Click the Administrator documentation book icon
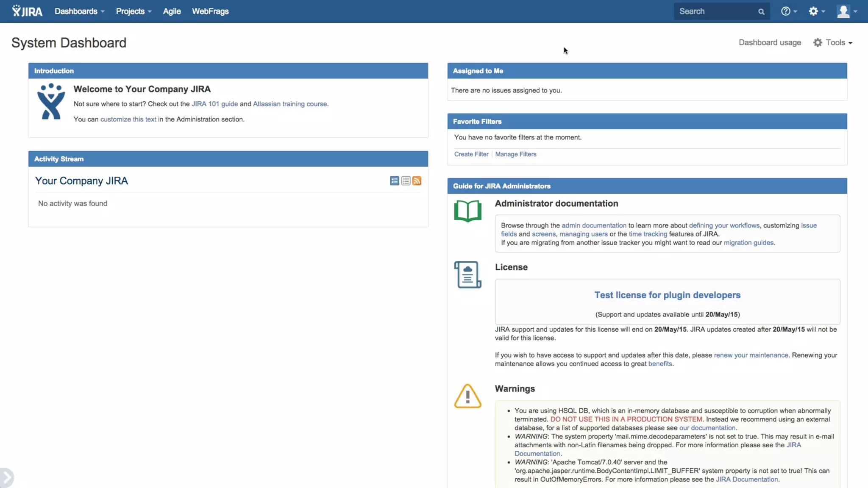The image size is (868, 488). (x=467, y=211)
